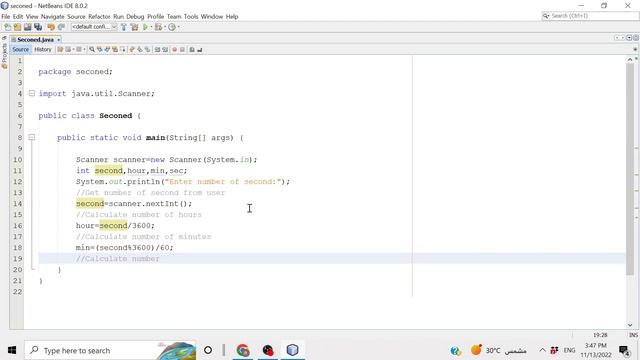Open the Window menu

[x=212, y=16]
